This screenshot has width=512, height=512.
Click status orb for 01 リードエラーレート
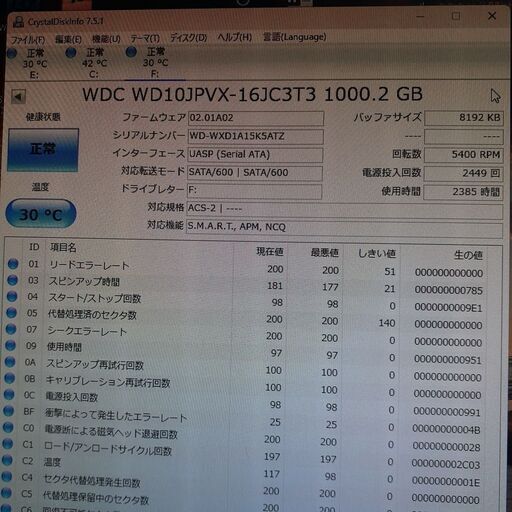pyautogui.click(x=13, y=264)
